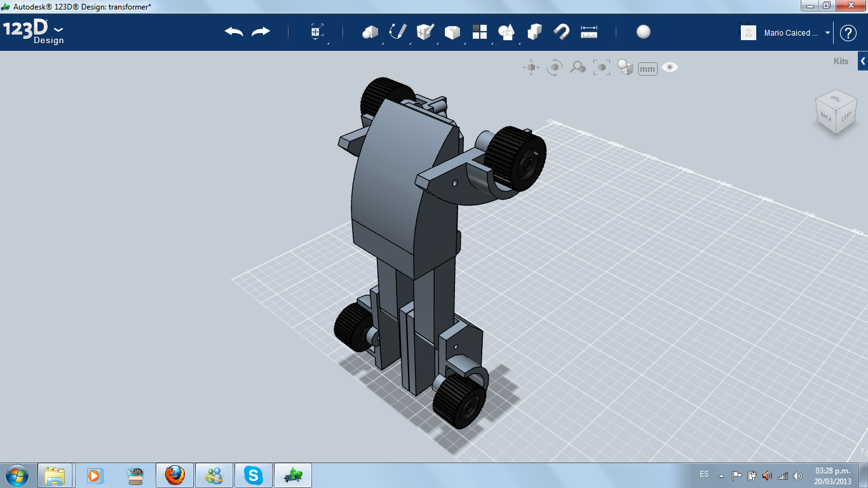Redo the last undone action
The height and width of the screenshot is (488, 868).
point(261,32)
